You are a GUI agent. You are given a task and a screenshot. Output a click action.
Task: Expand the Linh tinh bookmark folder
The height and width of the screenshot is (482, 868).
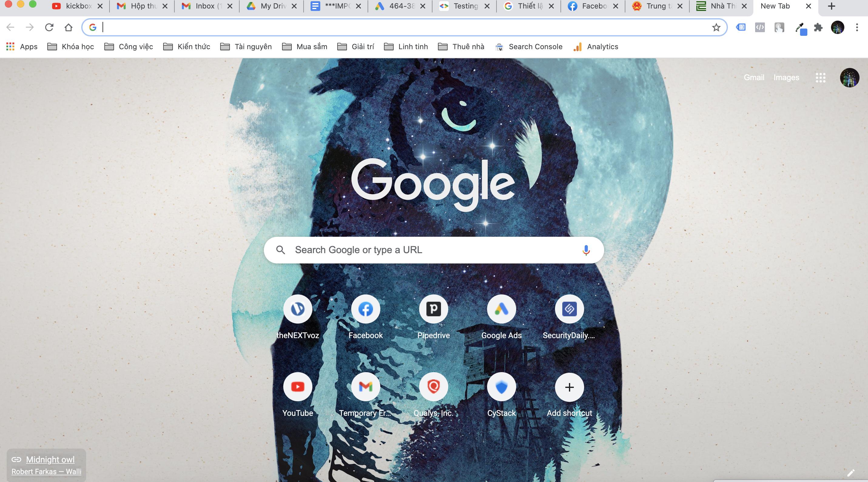(406, 46)
